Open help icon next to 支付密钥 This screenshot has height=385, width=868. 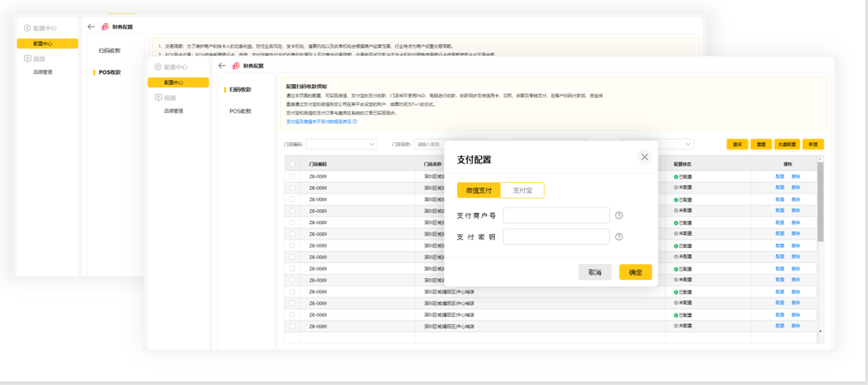[619, 237]
